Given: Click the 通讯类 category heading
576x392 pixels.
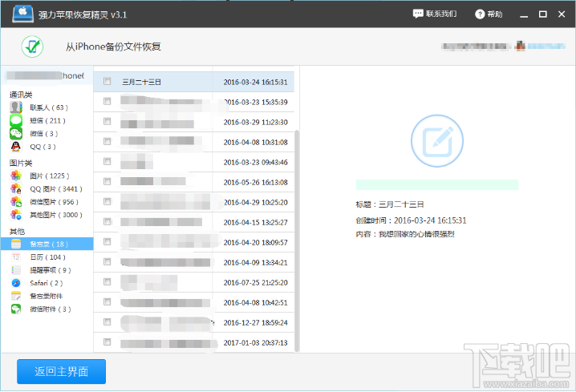Looking at the screenshot, I should pos(21,95).
